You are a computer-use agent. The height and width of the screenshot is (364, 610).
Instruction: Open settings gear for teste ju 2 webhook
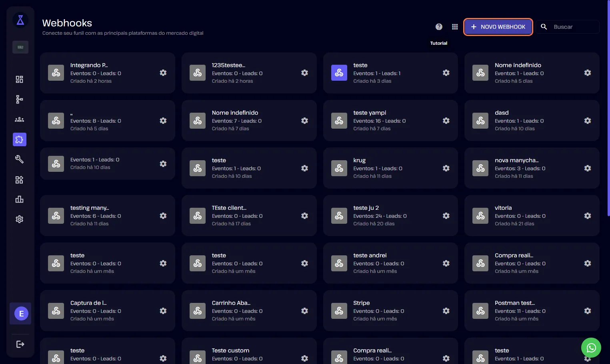446,216
